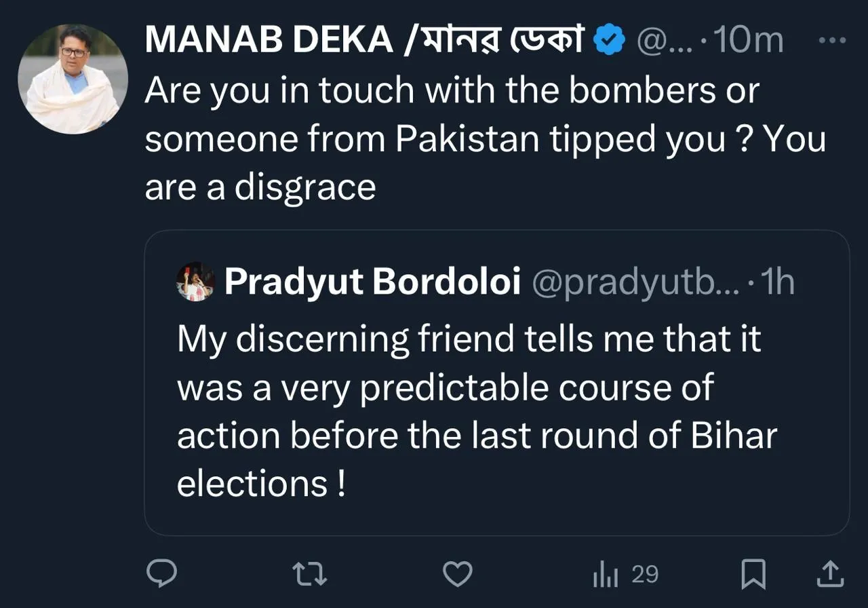Viewport: 868px width, 608px height.
Task: Click the blue verified badge
Action: tap(609, 41)
